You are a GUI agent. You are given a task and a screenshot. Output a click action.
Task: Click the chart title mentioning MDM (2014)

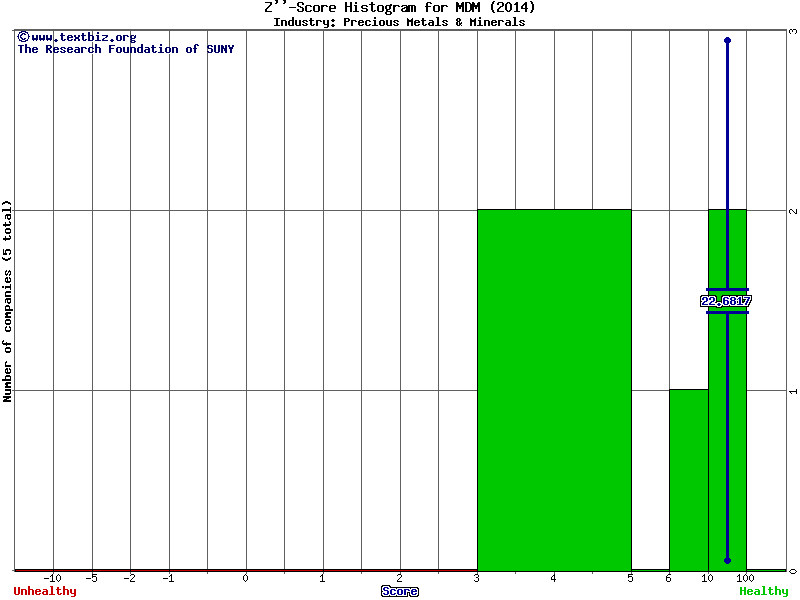point(399,7)
